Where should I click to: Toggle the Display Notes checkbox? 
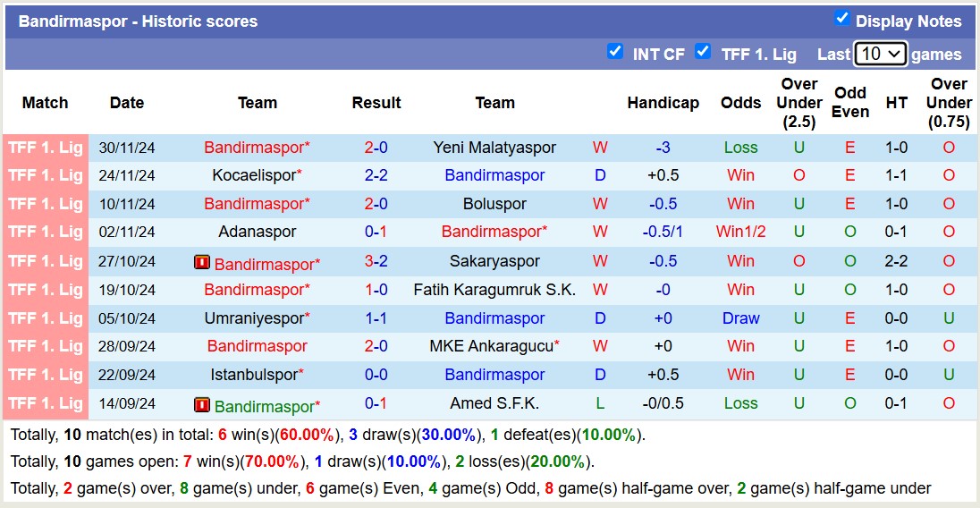coord(841,19)
